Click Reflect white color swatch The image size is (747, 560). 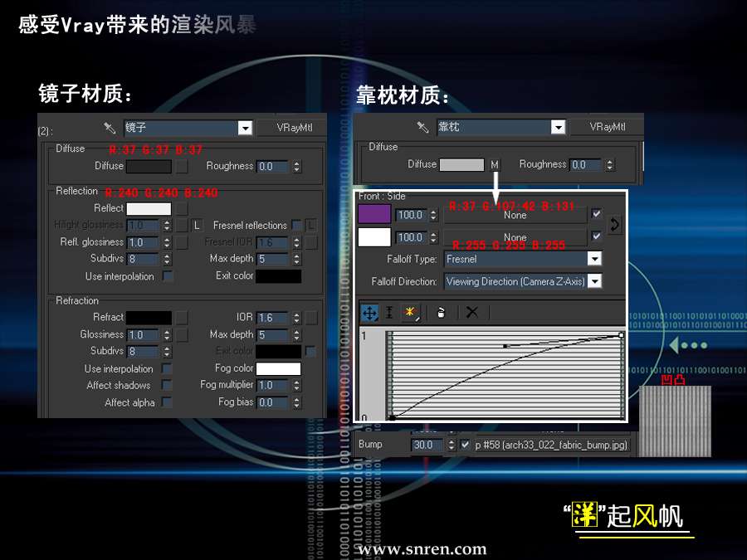(149, 208)
